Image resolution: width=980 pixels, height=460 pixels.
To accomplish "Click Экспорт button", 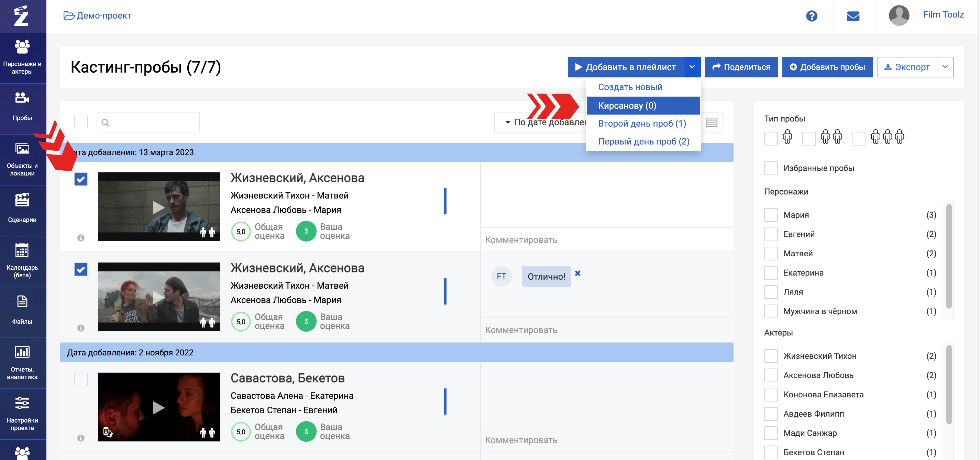I will pos(907,67).
